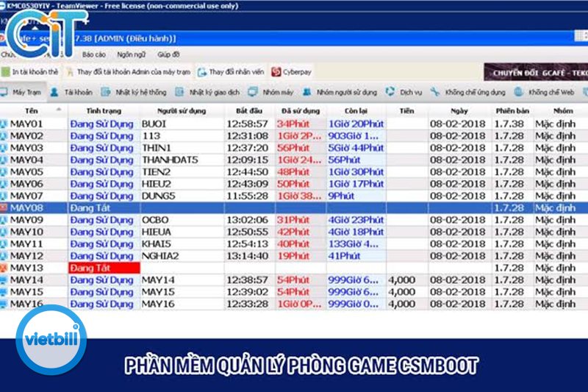The height and width of the screenshot is (392, 588).
Task: Click user OCBO in the MAY09 row
Action: click(x=155, y=220)
